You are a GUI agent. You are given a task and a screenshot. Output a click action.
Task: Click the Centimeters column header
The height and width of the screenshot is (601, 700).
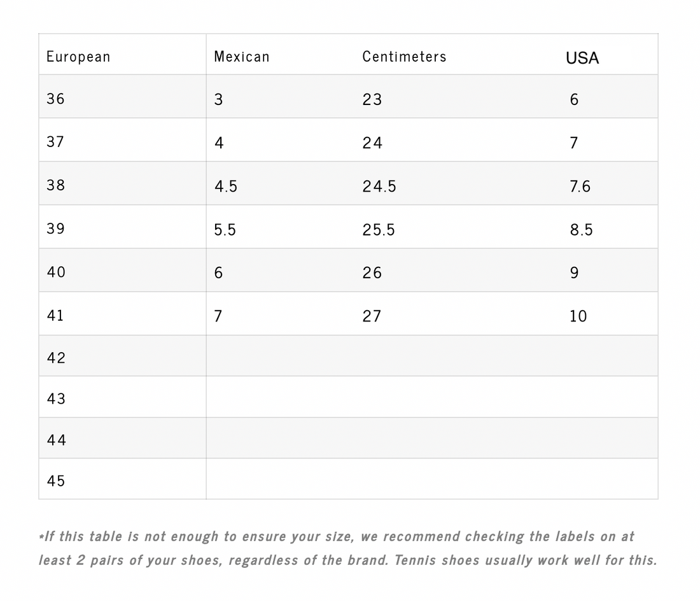click(404, 57)
